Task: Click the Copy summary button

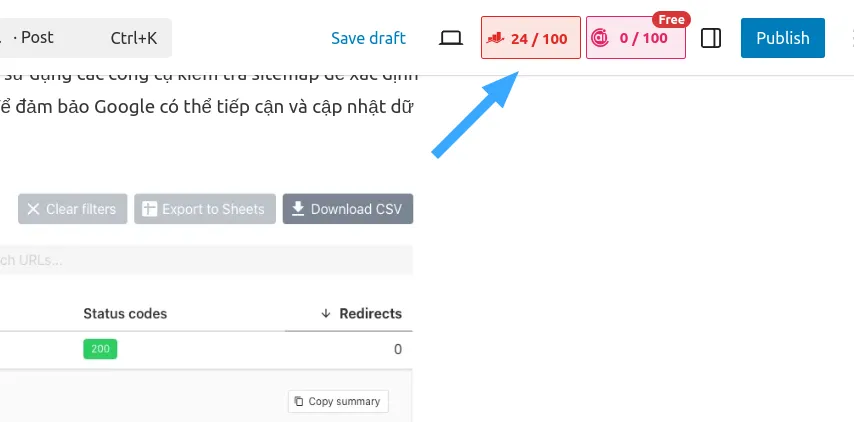Action: [x=338, y=401]
